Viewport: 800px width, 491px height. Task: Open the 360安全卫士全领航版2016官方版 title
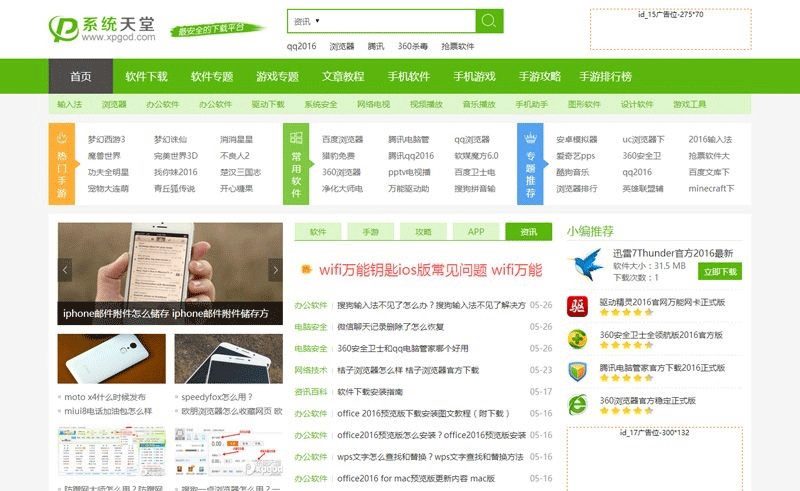661,335
